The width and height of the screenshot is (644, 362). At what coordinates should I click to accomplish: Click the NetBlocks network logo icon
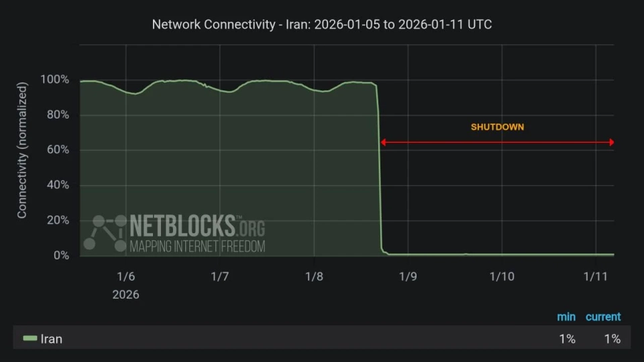[106, 233]
